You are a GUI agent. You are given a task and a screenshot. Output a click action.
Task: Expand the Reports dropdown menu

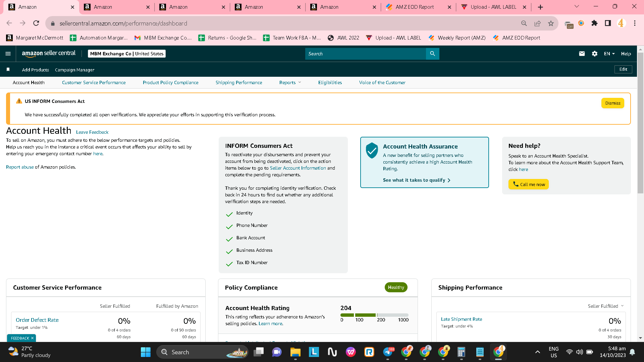tap(290, 82)
